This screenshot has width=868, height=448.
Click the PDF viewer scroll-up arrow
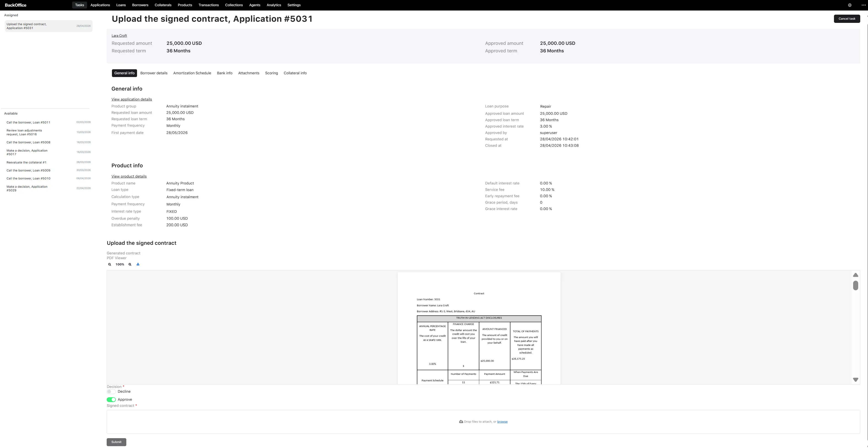point(855,275)
